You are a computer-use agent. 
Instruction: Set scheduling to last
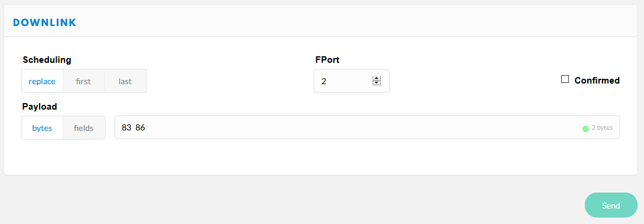click(125, 81)
